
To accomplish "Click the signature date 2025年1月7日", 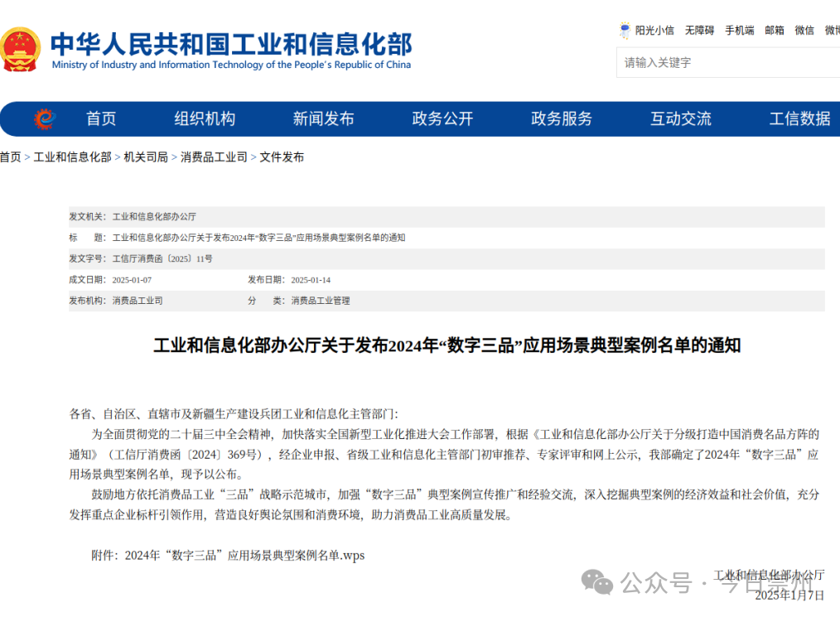I will point(789,595).
